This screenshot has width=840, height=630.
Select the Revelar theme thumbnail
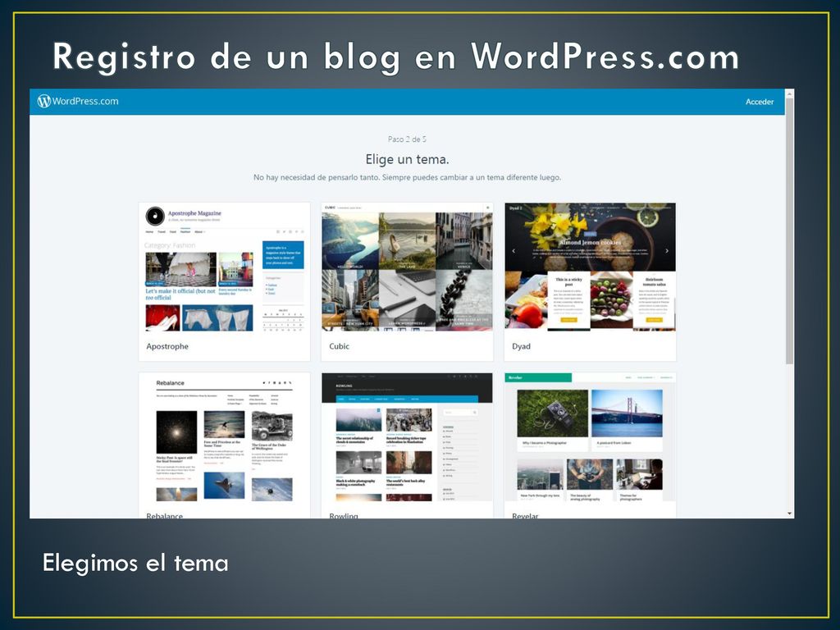590,437
